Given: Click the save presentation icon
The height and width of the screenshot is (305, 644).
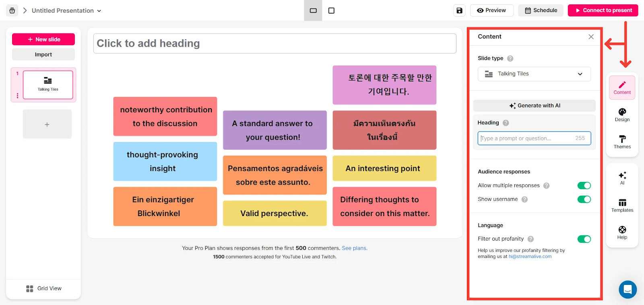Looking at the screenshot, I should click(x=459, y=10).
